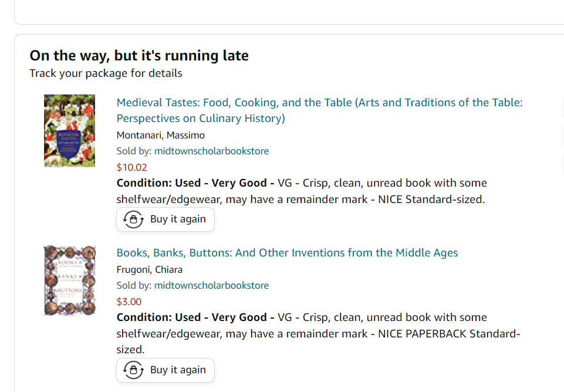This screenshot has width=564, height=392.
Task: Click the author name Montanari, Massimo
Action: pos(160,135)
